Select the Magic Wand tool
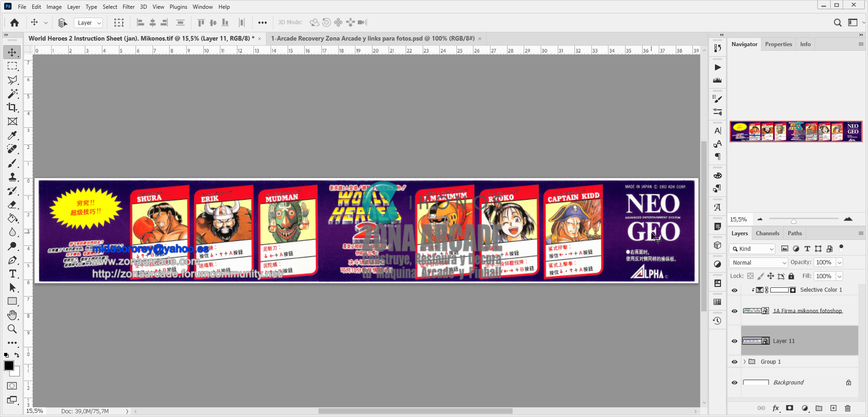The height and width of the screenshot is (417, 868). [12, 94]
